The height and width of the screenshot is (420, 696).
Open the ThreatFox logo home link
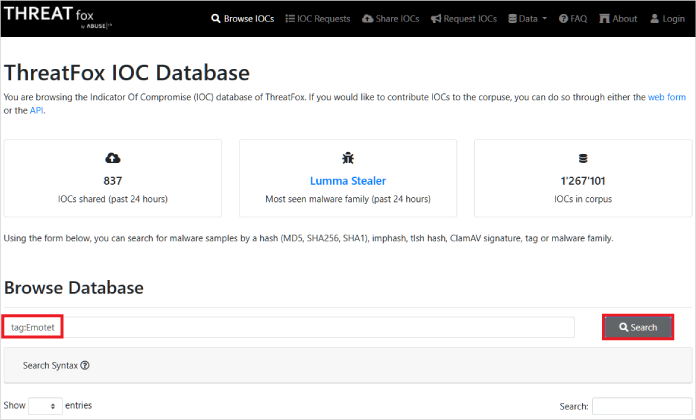click(x=58, y=17)
